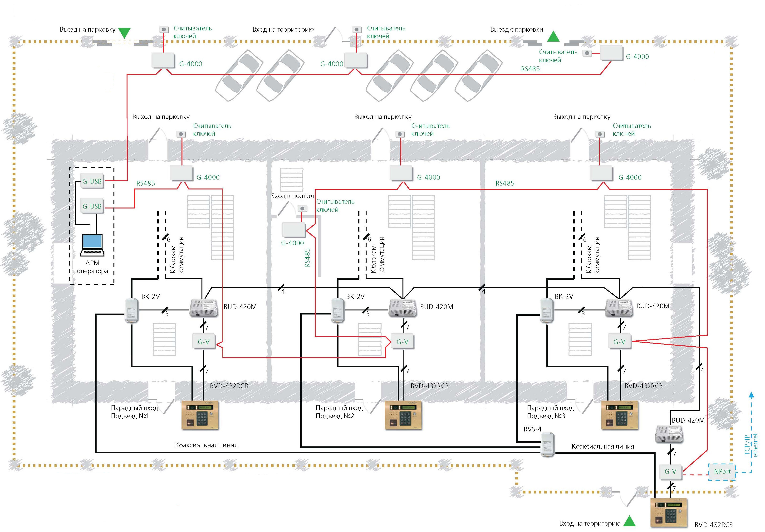Image resolution: width=765 pixels, height=532 pixels.
Task: Click the BVD-432RCB panel at Подъезд №2
Action: 403,415
